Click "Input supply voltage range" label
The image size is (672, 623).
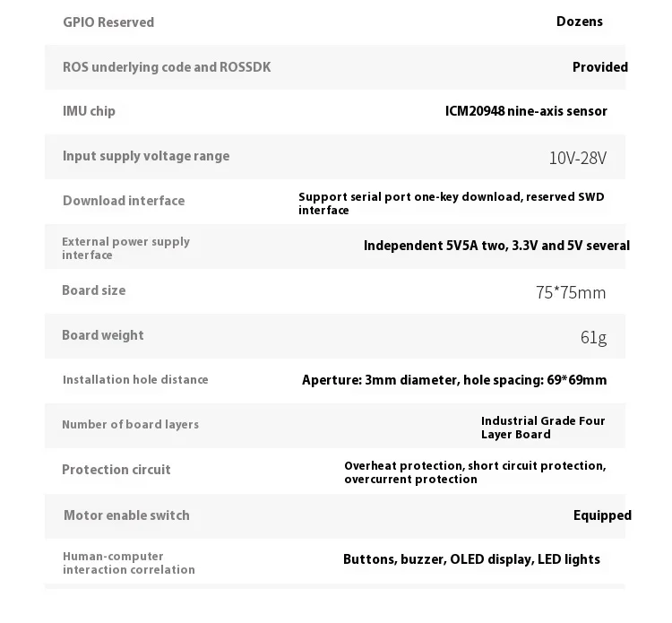(x=146, y=156)
